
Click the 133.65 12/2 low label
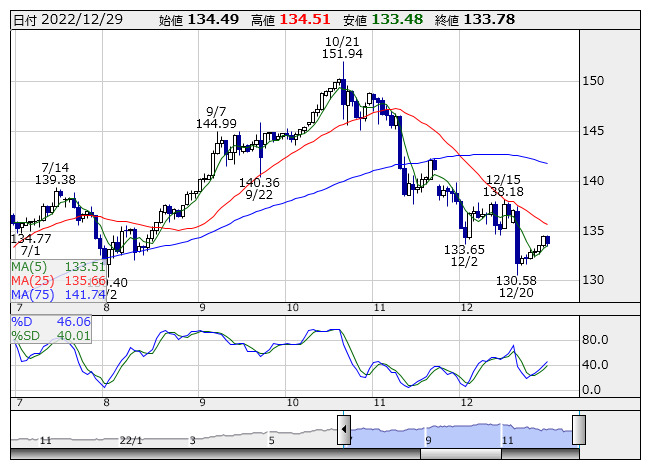click(464, 256)
